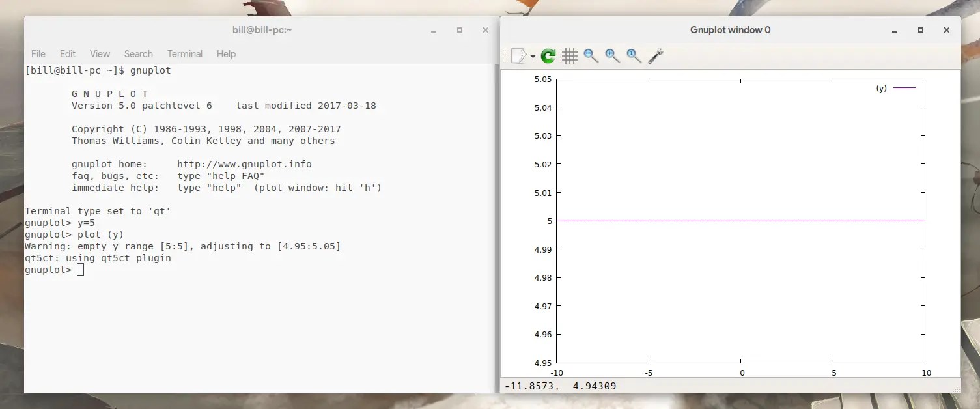Screen dimensions: 980x409
Task: Toggle the grid on the plot
Action: click(x=570, y=56)
